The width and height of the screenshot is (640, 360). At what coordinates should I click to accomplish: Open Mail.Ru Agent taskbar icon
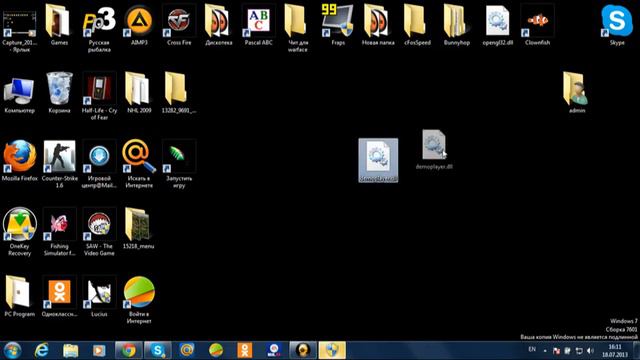pyautogui.click(x=187, y=350)
